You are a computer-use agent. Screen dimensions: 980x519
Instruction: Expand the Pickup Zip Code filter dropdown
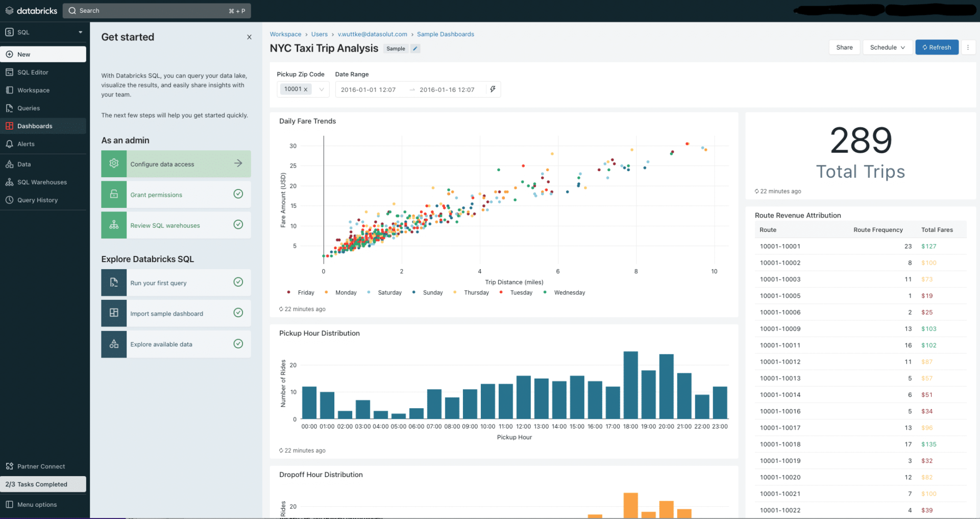(x=322, y=89)
